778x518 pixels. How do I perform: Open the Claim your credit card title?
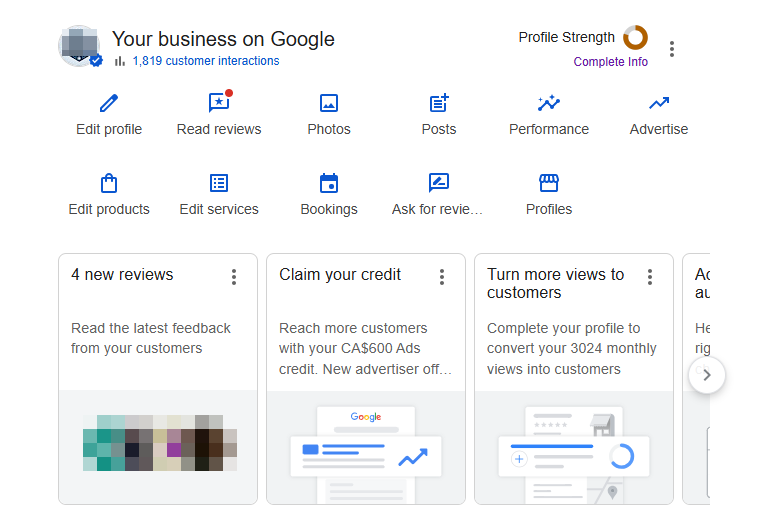340,274
